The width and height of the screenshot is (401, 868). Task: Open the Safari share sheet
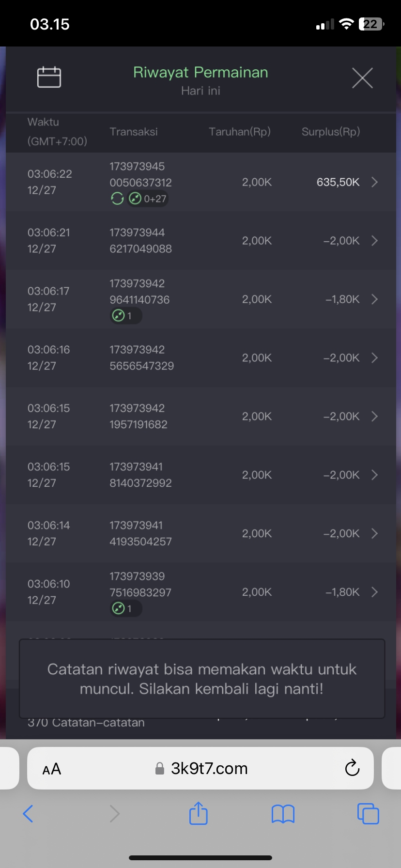coord(198,813)
